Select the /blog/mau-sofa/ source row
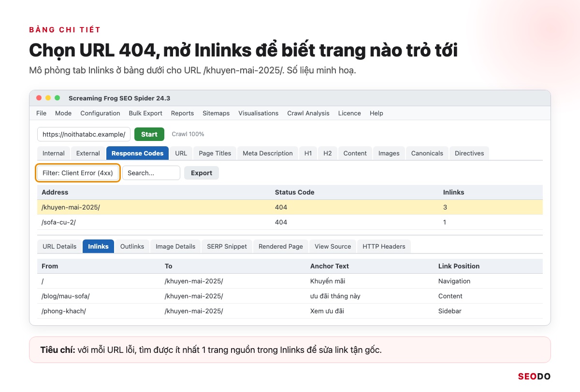Image resolution: width=580 pixels, height=392 pixels. pyautogui.click(x=290, y=296)
